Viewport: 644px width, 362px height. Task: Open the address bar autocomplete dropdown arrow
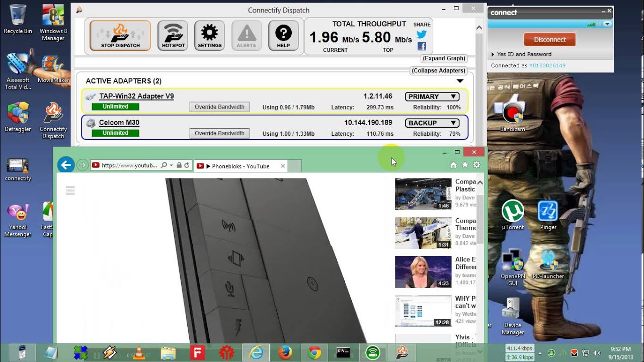(x=171, y=165)
